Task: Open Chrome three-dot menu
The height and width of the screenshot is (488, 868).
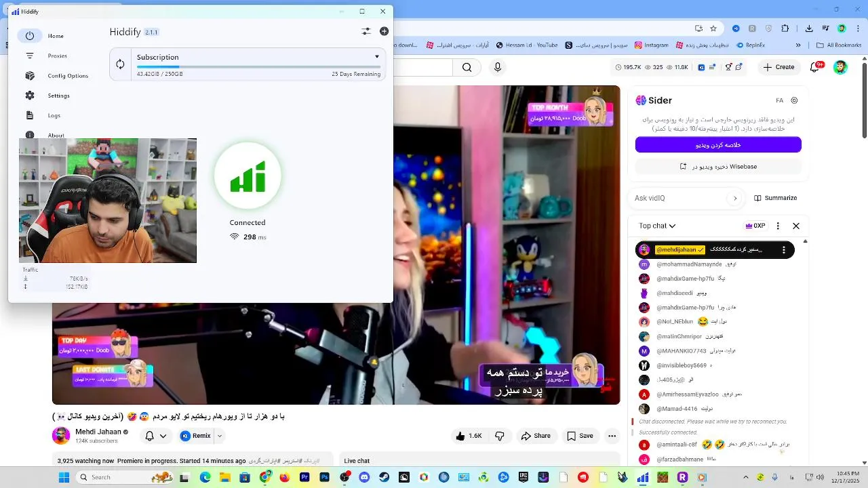Action: (858, 28)
